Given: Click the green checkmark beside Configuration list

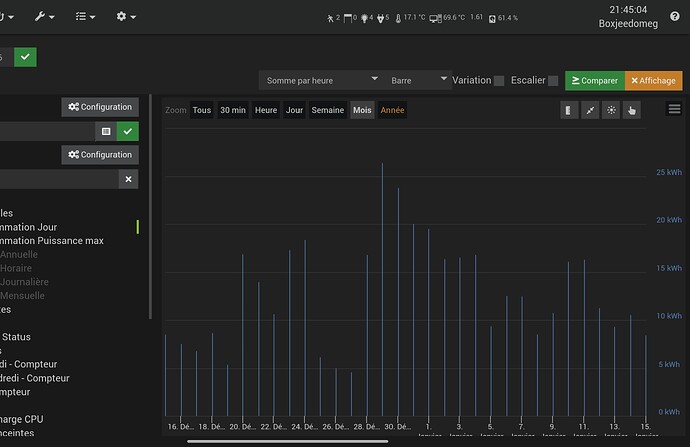Looking at the screenshot, I should click(128, 131).
